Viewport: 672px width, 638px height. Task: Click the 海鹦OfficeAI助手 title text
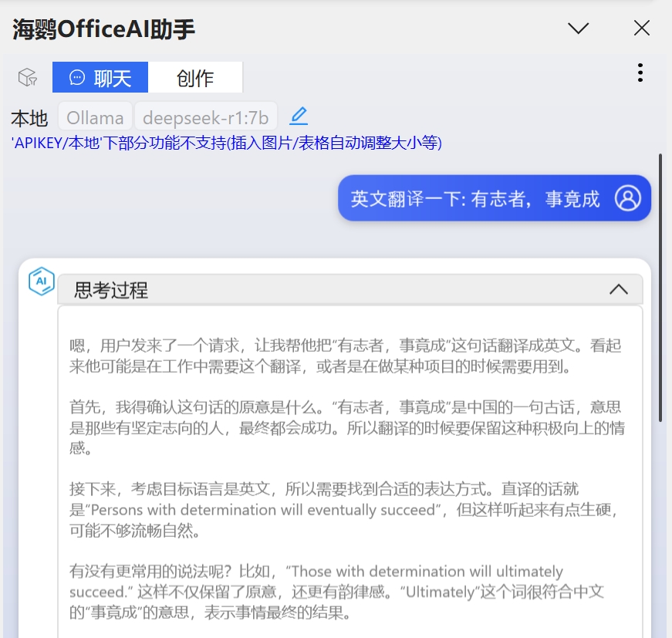click(x=101, y=29)
